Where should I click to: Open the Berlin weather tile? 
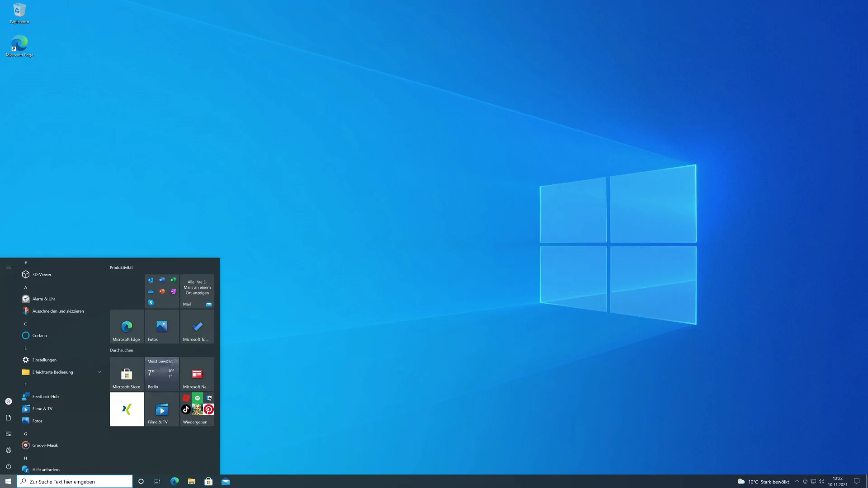pos(162,374)
